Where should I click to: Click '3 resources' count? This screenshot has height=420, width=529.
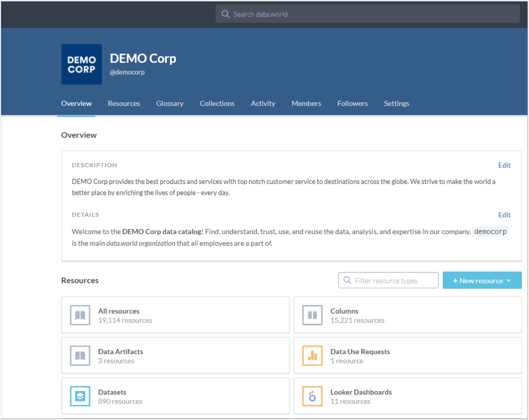click(x=116, y=361)
